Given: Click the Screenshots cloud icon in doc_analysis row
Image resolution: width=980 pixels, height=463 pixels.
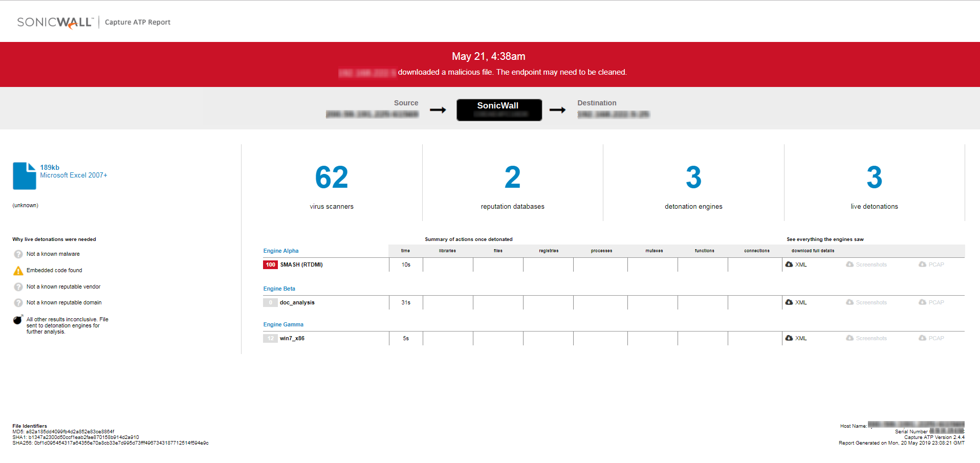Looking at the screenshot, I should [x=850, y=302].
